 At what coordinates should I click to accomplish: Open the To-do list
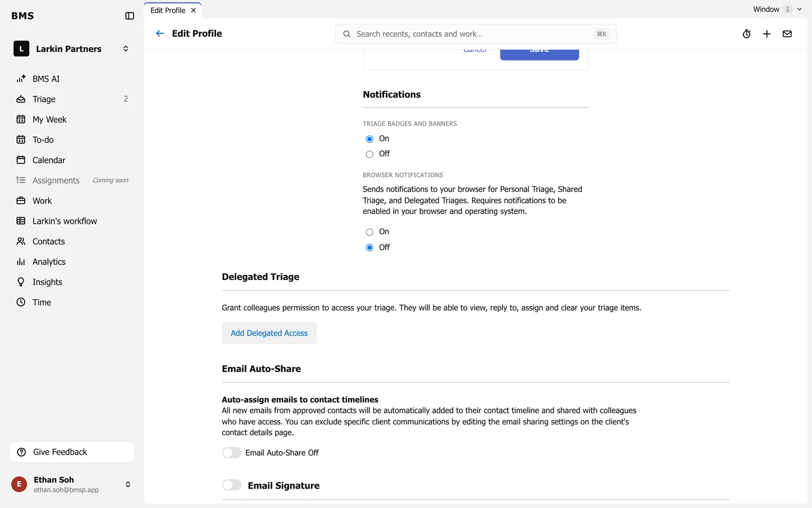[72, 140]
